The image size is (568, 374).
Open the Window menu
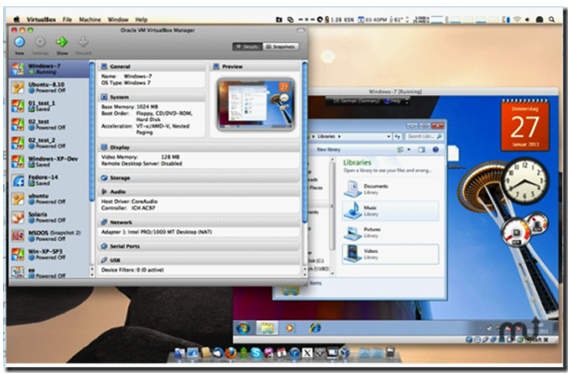pos(118,20)
